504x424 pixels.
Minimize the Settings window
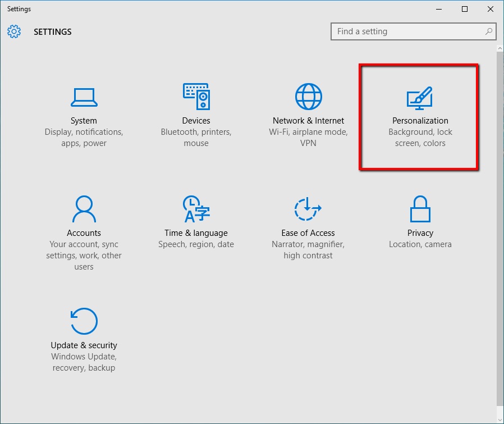(439, 9)
